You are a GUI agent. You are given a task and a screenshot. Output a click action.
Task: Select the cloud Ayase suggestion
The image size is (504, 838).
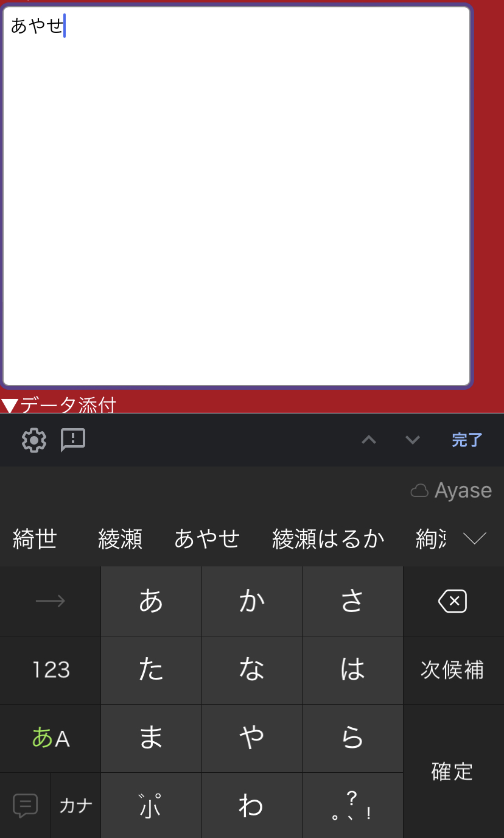[451, 491]
